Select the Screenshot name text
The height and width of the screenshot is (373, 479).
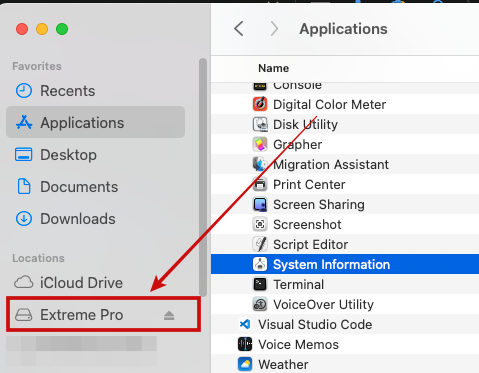point(307,225)
